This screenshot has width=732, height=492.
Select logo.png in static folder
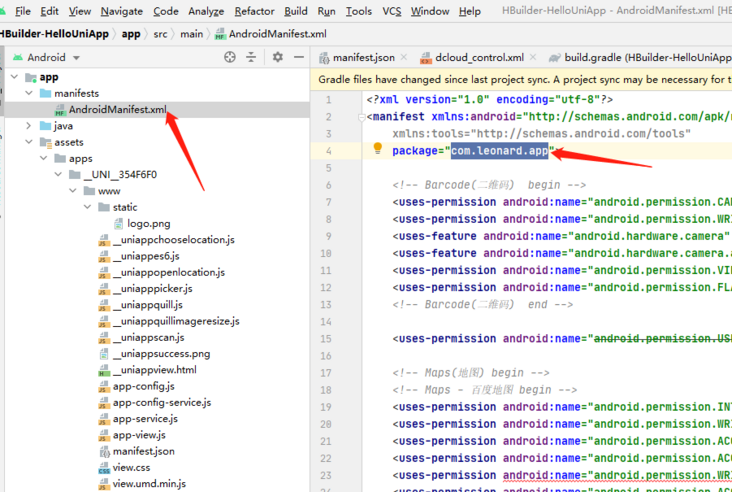[148, 224]
